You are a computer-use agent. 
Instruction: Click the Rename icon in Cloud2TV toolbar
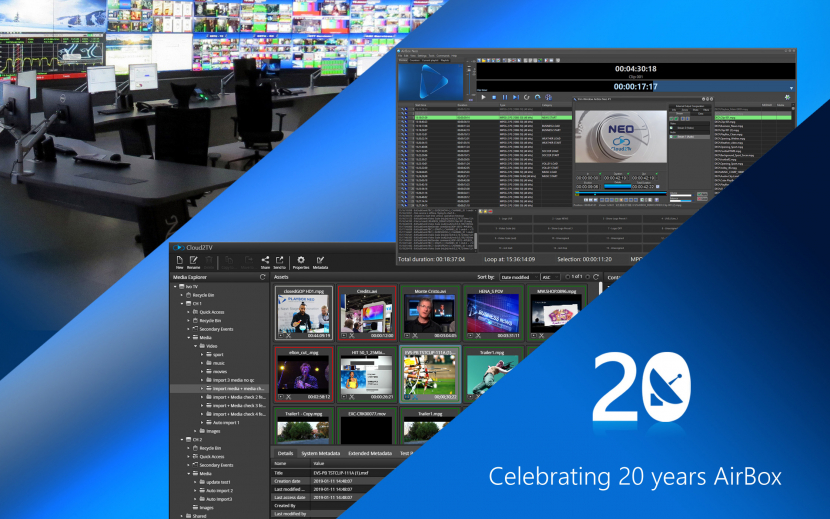coord(194,260)
